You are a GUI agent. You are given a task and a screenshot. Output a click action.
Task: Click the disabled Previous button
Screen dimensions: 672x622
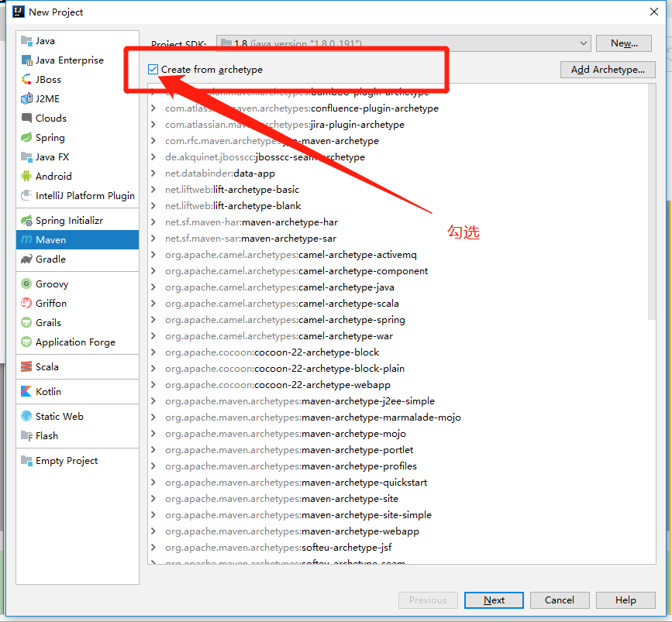click(x=428, y=600)
